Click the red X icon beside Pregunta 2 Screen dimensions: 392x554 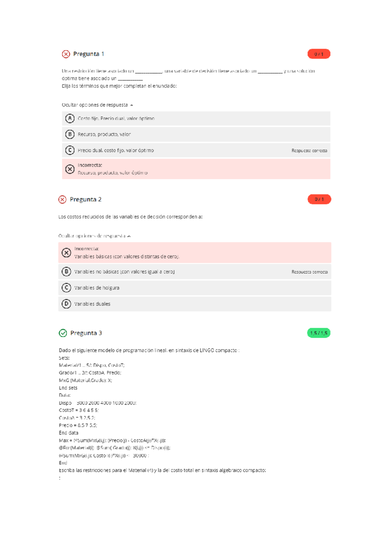point(62,199)
